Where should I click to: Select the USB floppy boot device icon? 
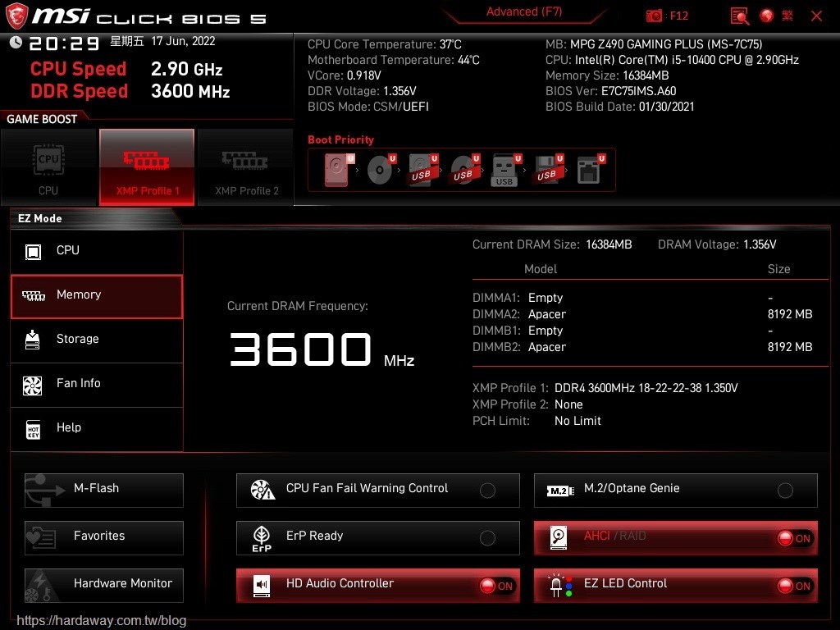tap(547, 170)
